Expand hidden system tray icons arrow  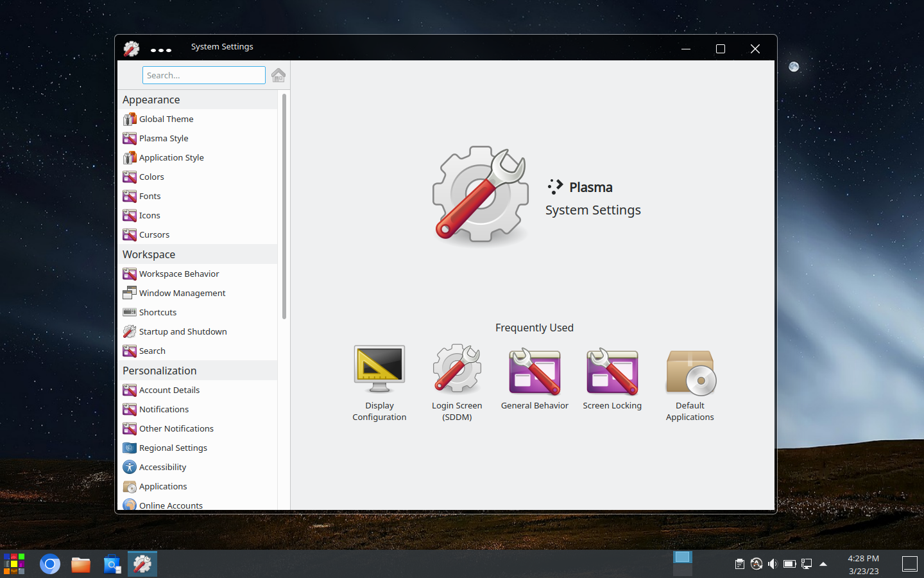823,564
